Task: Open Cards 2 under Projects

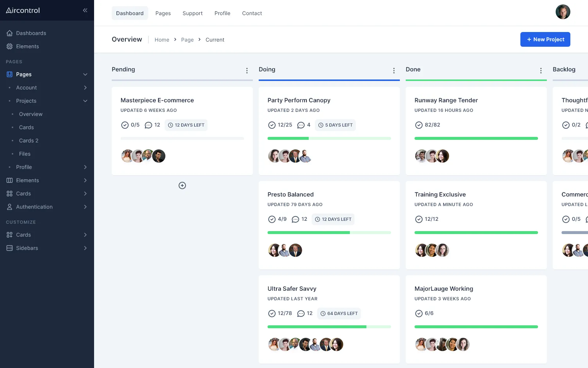Action: coord(29,141)
